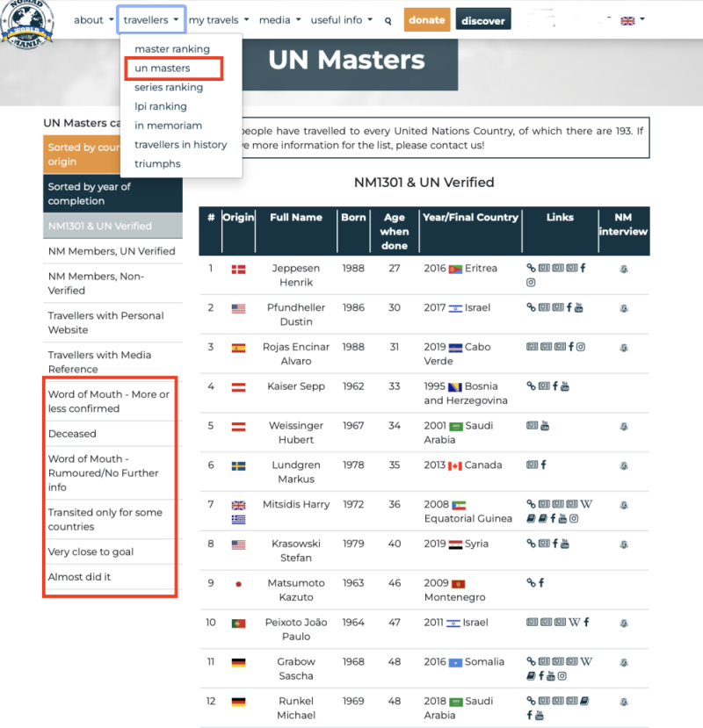Open Jeppesen Henrik's Instagram icon
The height and width of the screenshot is (728, 703).
(x=531, y=283)
